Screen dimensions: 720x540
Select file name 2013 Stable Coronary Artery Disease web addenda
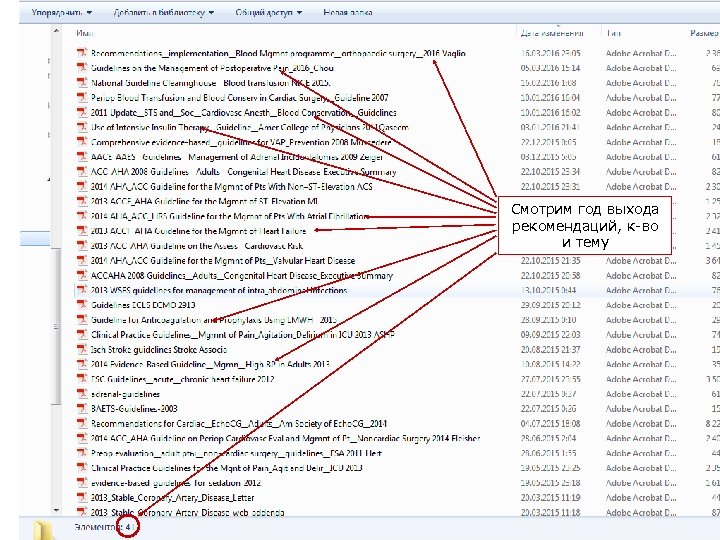tap(187, 512)
